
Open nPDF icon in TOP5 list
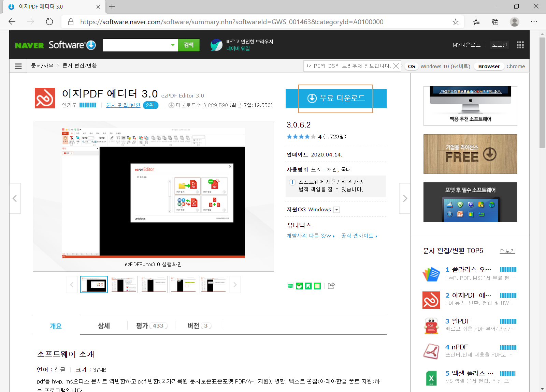[x=431, y=351]
